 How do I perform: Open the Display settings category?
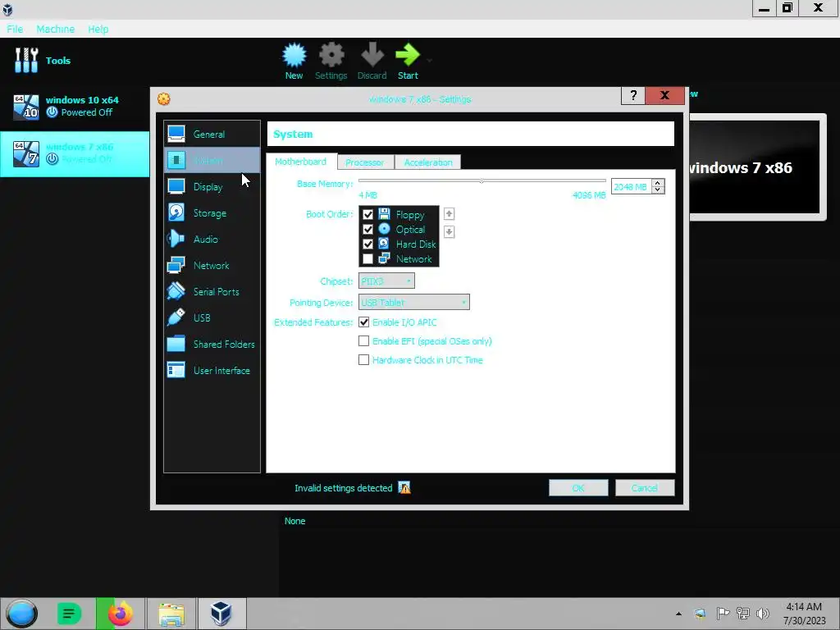[212, 186]
